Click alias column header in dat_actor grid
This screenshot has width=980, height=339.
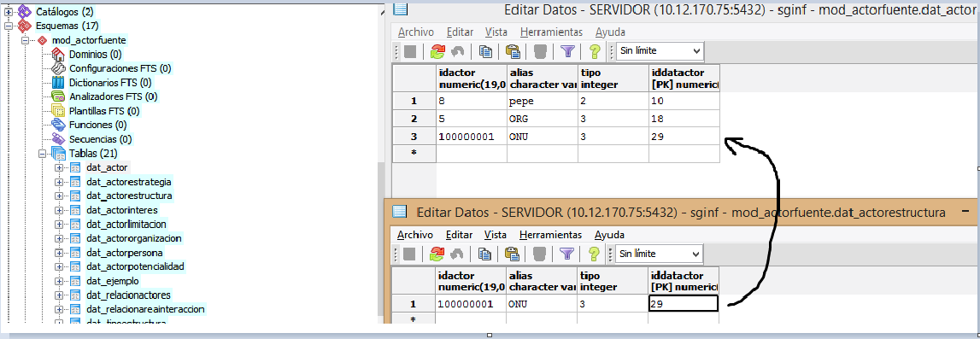543,78
